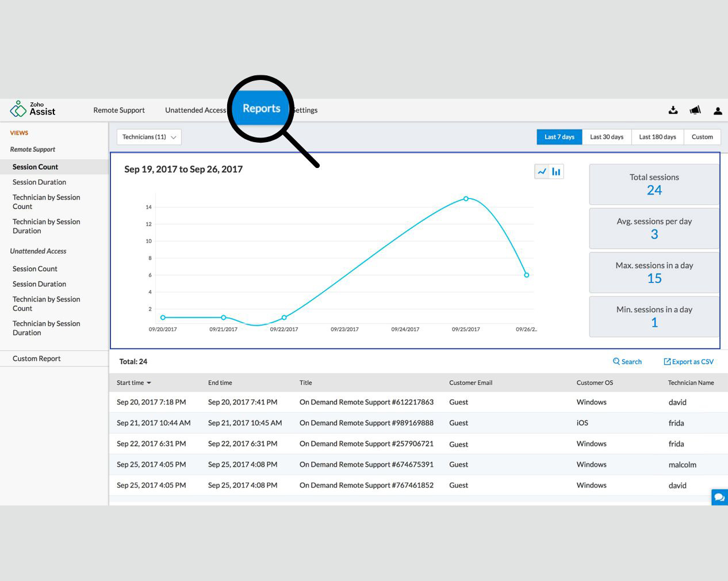Click the Search link above the table
This screenshot has width=728, height=581.
coord(627,362)
